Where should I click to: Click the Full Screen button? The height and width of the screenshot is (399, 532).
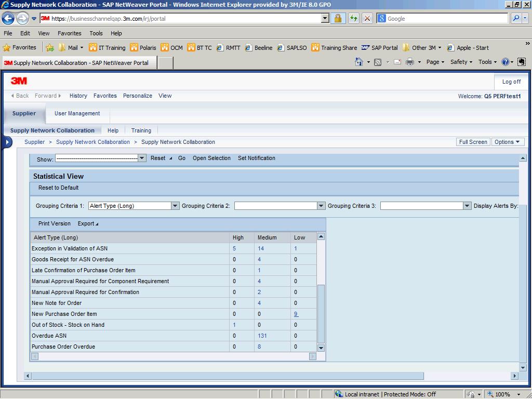coord(473,142)
